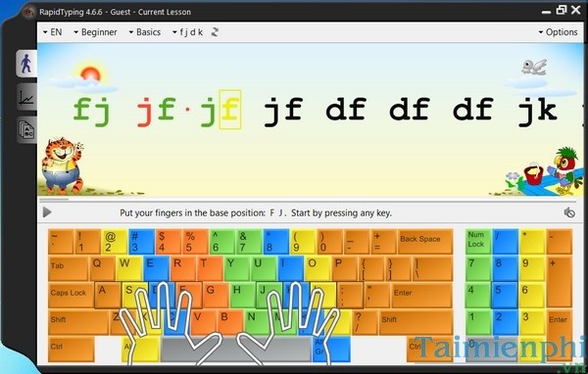Click the numpad 3 key
Screen dimensions: 588x374
click(532, 322)
